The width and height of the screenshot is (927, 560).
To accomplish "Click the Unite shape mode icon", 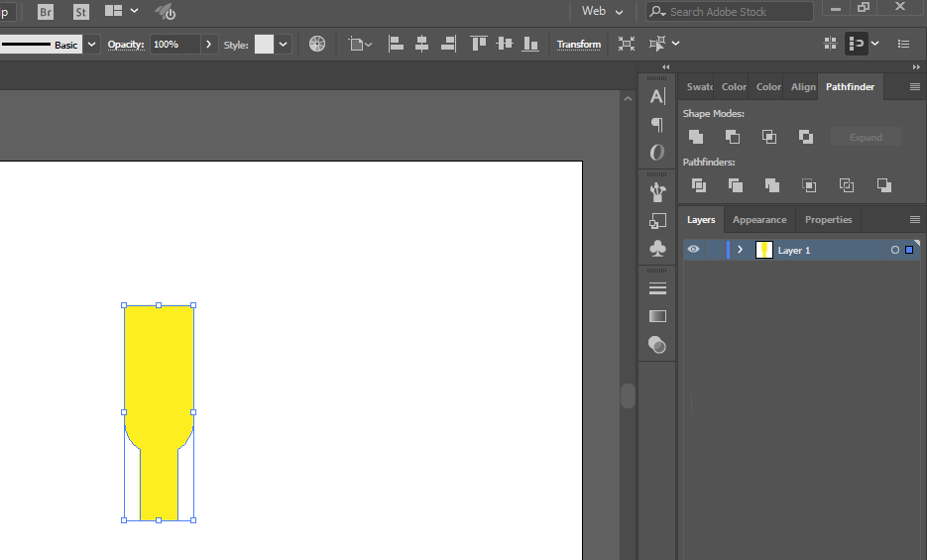I will (x=696, y=137).
